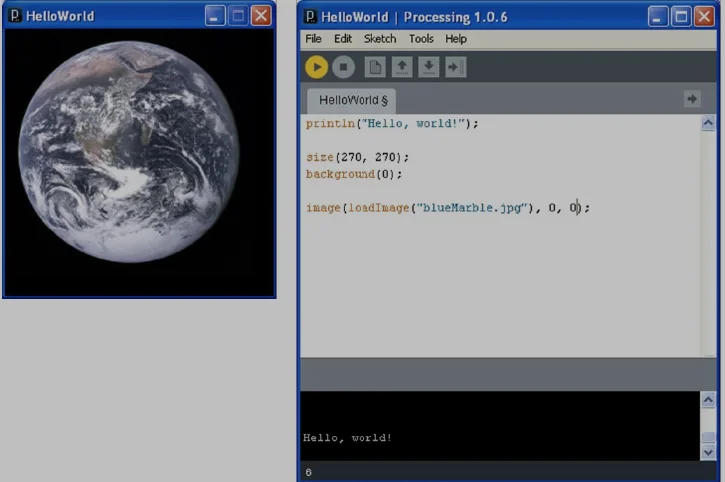Click the console scrollbar down arrow
725x482 pixels.
tap(708, 452)
